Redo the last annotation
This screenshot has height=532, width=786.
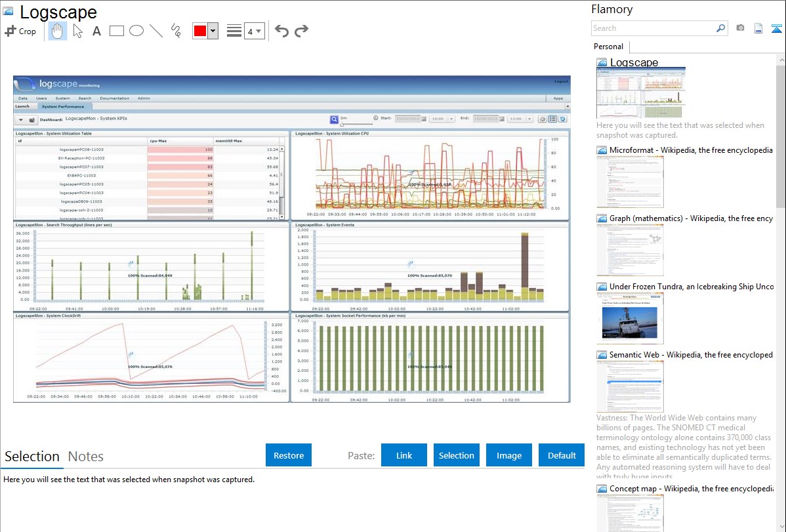click(x=301, y=31)
